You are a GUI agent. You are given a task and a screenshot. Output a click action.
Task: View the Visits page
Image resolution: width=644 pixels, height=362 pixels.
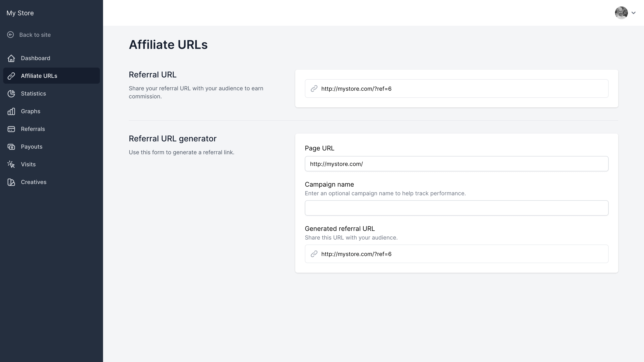[x=52, y=164]
